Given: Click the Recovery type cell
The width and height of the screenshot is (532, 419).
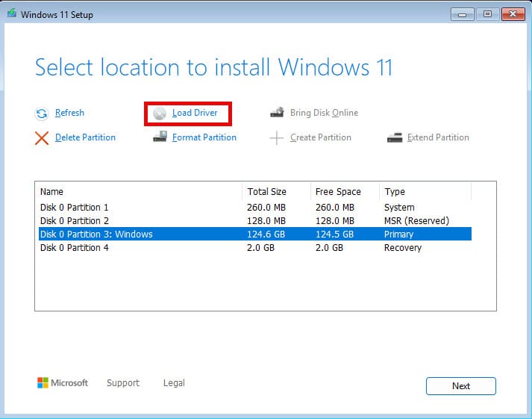Looking at the screenshot, I should tap(403, 248).
